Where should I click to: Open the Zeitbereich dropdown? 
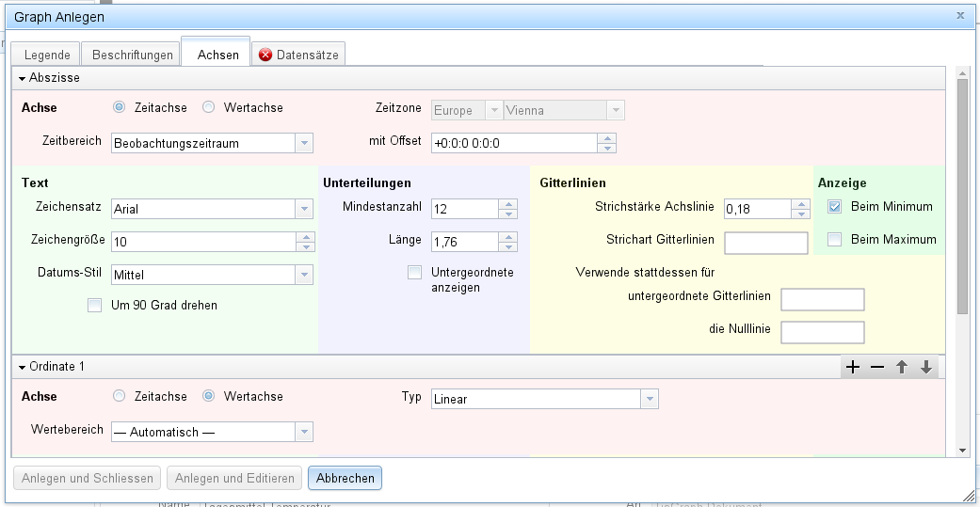pyautogui.click(x=304, y=143)
